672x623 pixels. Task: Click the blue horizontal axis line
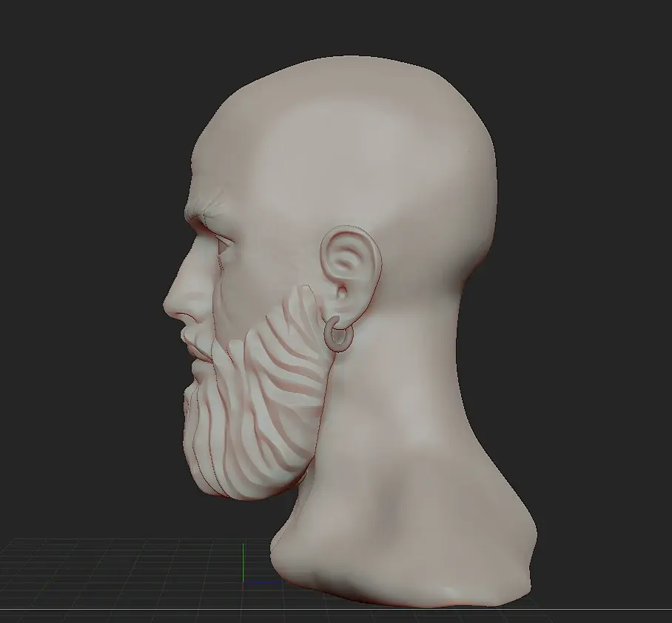(x=262, y=582)
